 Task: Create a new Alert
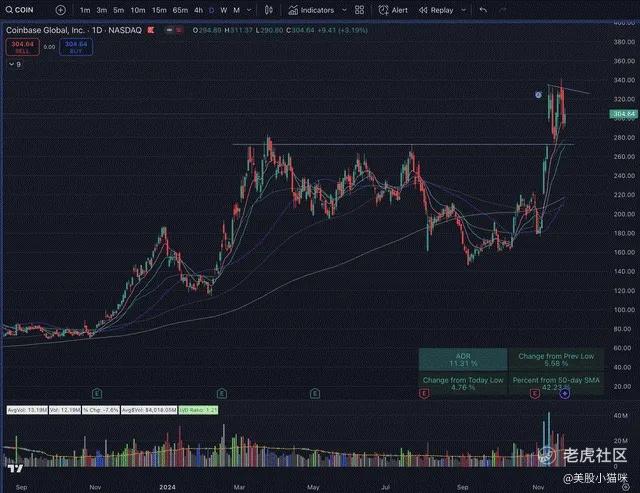click(393, 10)
